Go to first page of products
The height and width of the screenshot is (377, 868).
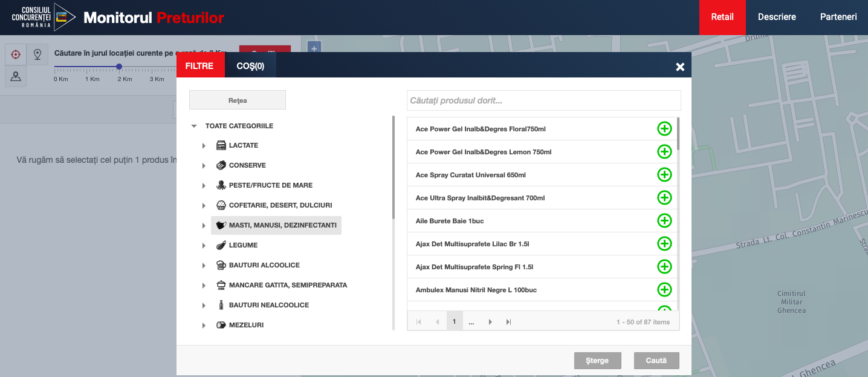(418, 322)
